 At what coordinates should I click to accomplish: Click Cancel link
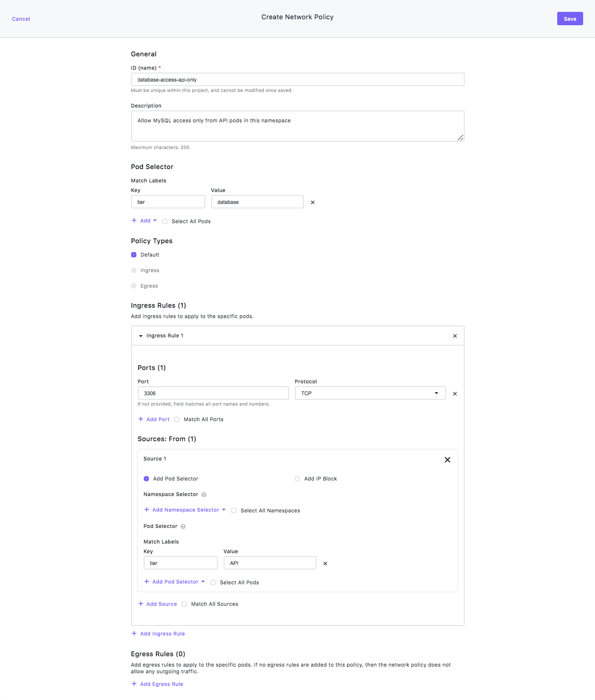point(21,19)
